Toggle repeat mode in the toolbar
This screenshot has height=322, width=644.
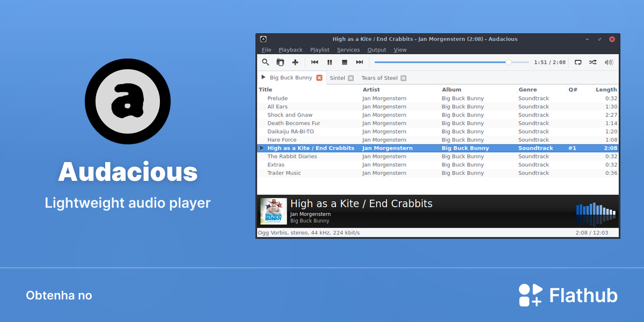pos(578,62)
